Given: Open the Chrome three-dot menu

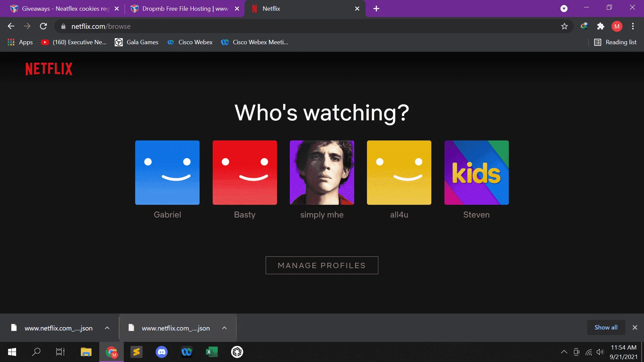Looking at the screenshot, I should tap(633, 26).
